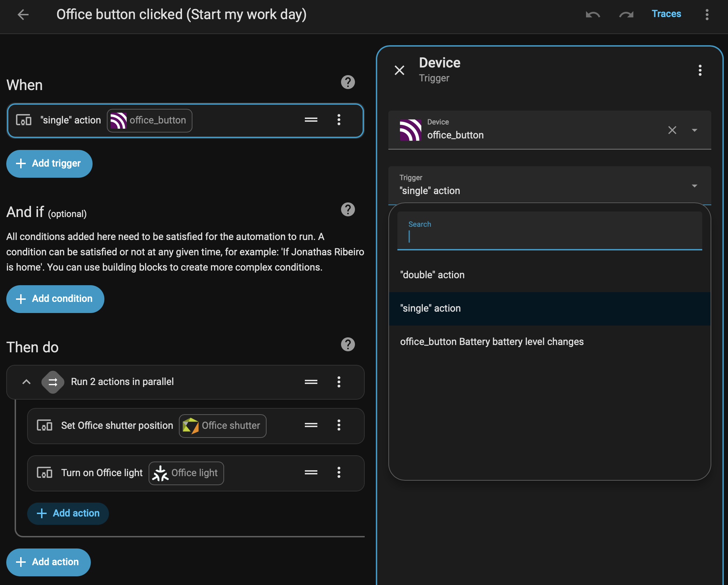Open the help icon next to Then do
The width and height of the screenshot is (728, 585).
pyautogui.click(x=348, y=344)
